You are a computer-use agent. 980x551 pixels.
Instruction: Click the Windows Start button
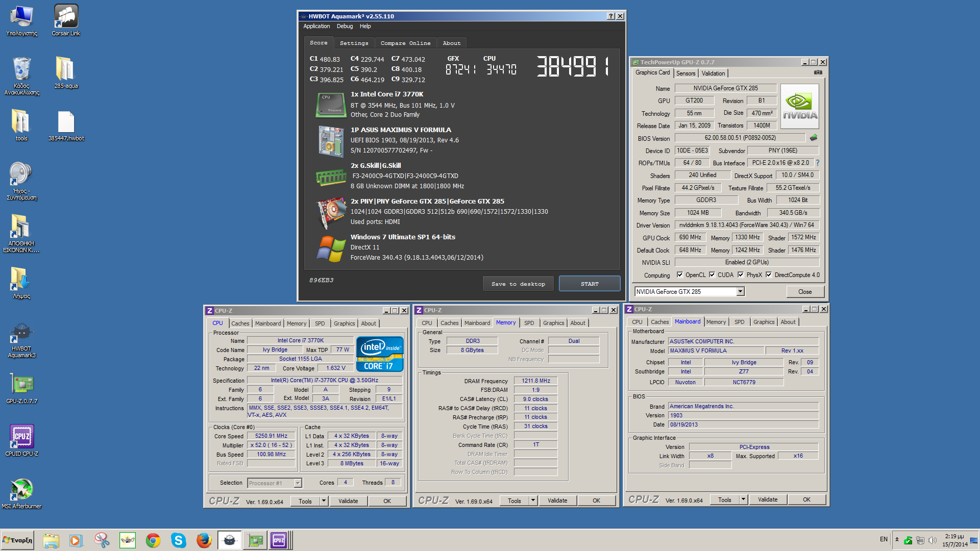[x=17, y=540]
